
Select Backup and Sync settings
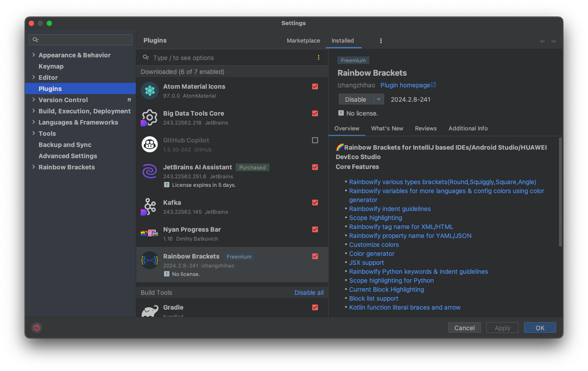click(x=65, y=145)
